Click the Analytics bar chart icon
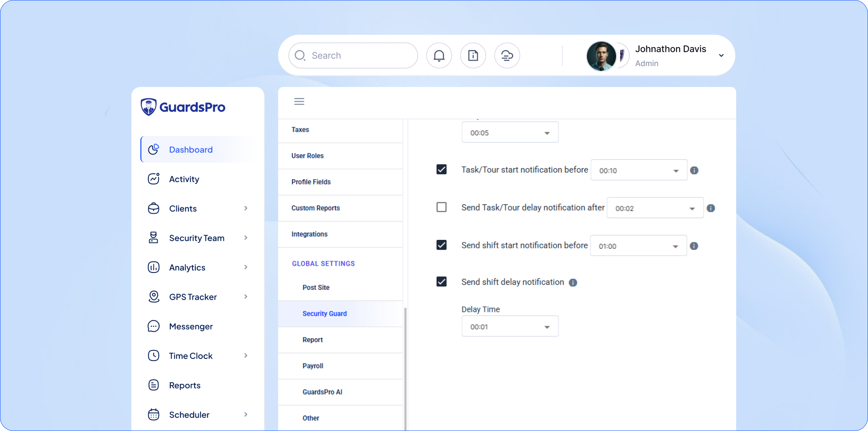 153,267
